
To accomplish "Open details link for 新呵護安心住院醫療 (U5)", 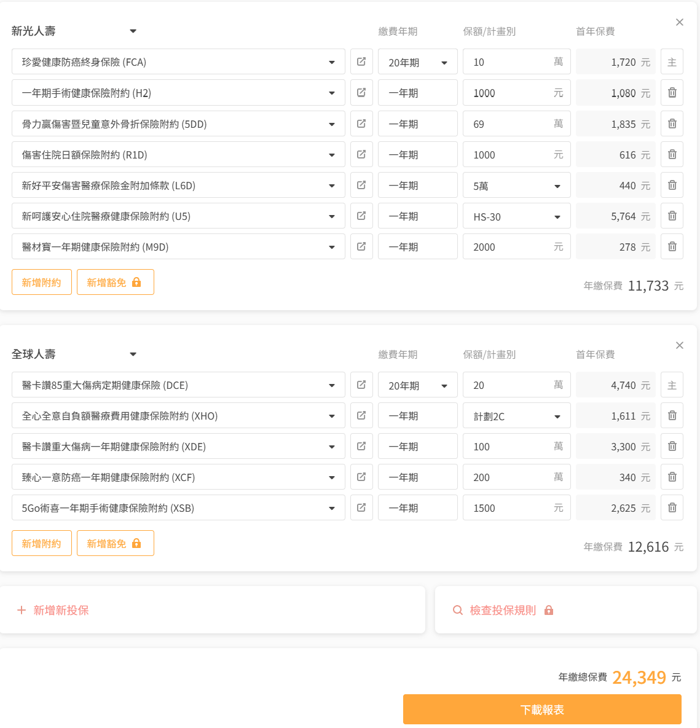I will [x=361, y=216].
